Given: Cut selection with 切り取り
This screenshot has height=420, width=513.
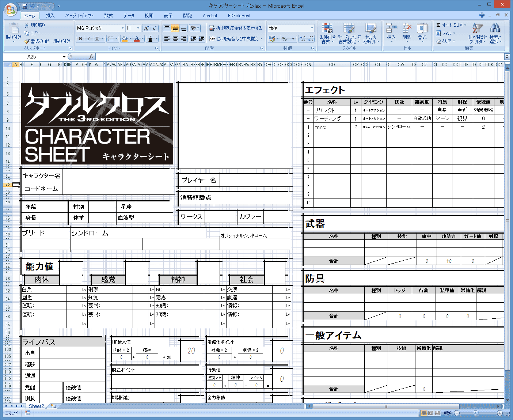Looking at the screenshot, I should pos(35,25).
